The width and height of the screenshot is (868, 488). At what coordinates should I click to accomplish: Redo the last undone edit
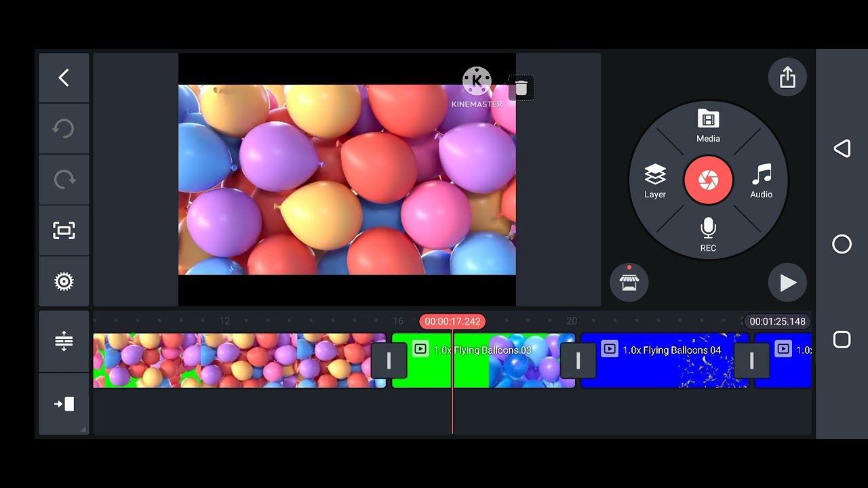pos(64,180)
